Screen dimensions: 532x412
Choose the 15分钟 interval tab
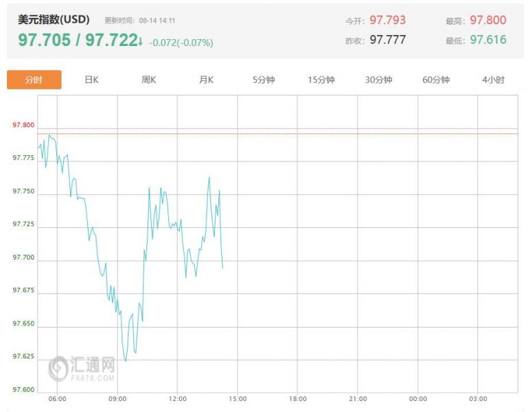pos(321,80)
